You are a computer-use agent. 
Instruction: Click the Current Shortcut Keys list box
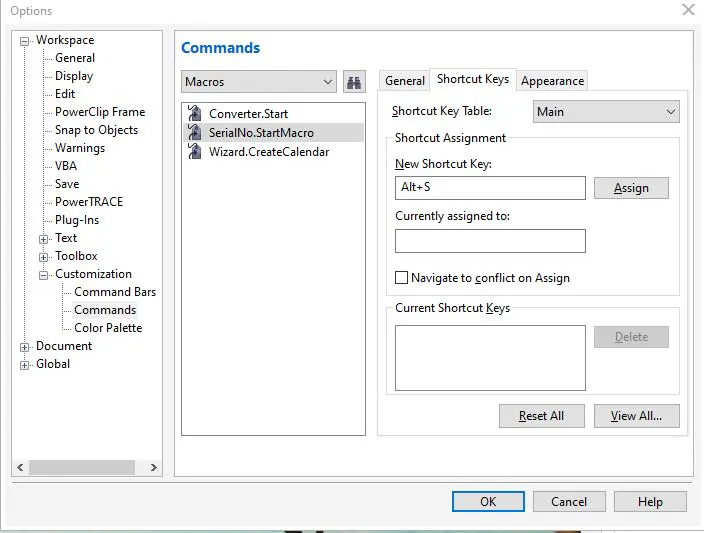pyautogui.click(x=490, y=358)
